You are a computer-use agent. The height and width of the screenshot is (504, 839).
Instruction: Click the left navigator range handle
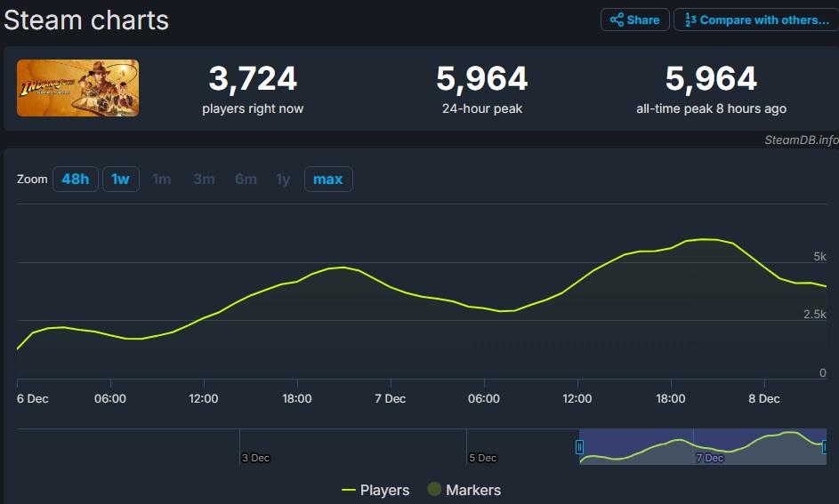coord(580,447)
